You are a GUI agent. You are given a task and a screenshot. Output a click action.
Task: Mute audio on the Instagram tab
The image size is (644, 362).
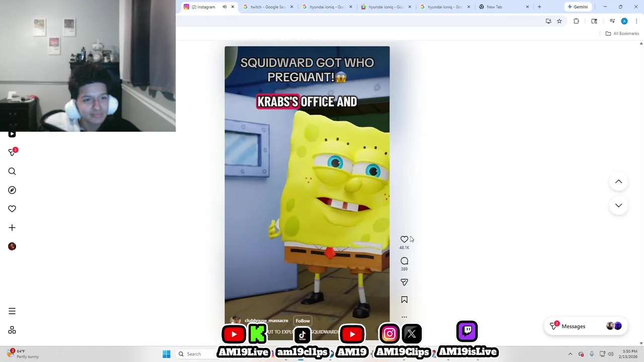pyautogui.click(x=224, y=7)
